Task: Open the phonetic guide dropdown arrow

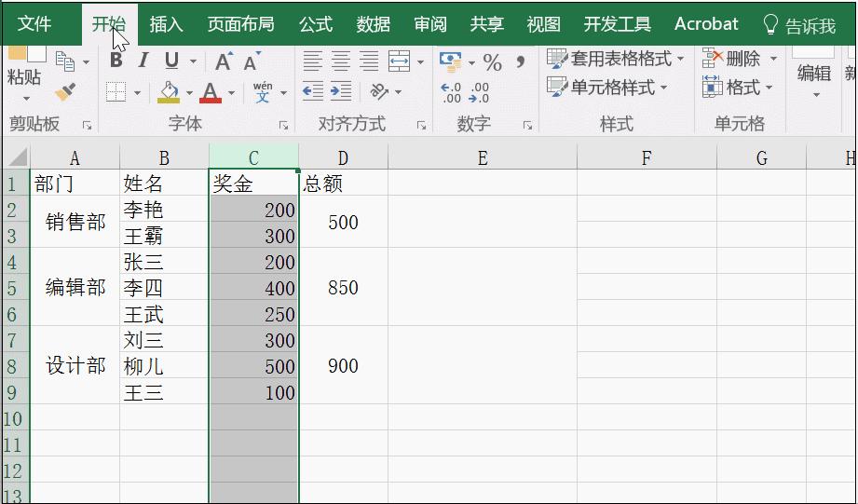Action: [x=283, y=93]
